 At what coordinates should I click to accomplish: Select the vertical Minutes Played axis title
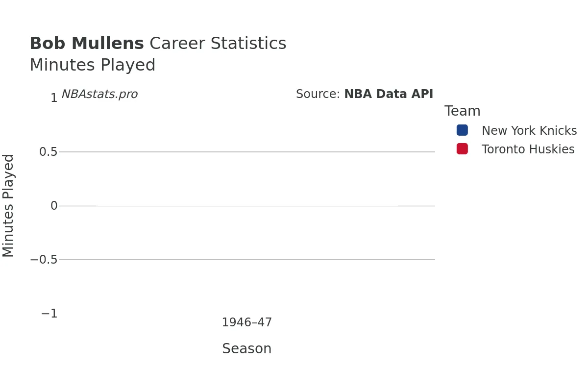(x=8, y=205)
